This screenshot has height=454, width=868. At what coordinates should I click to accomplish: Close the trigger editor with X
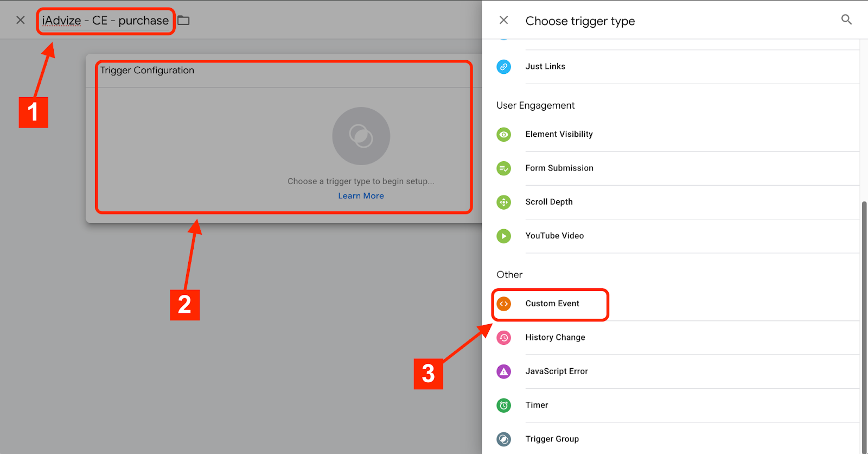pyautogui.click(x=21, y=20)
